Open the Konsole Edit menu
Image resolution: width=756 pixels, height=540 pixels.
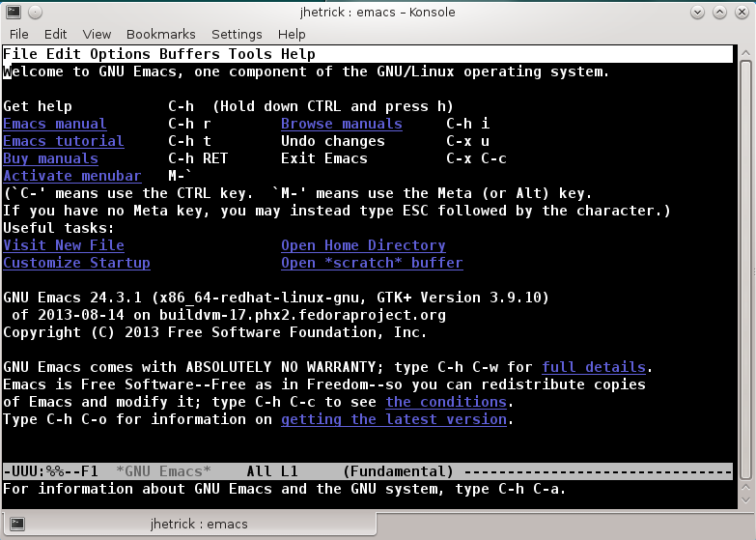coord(55,34)
